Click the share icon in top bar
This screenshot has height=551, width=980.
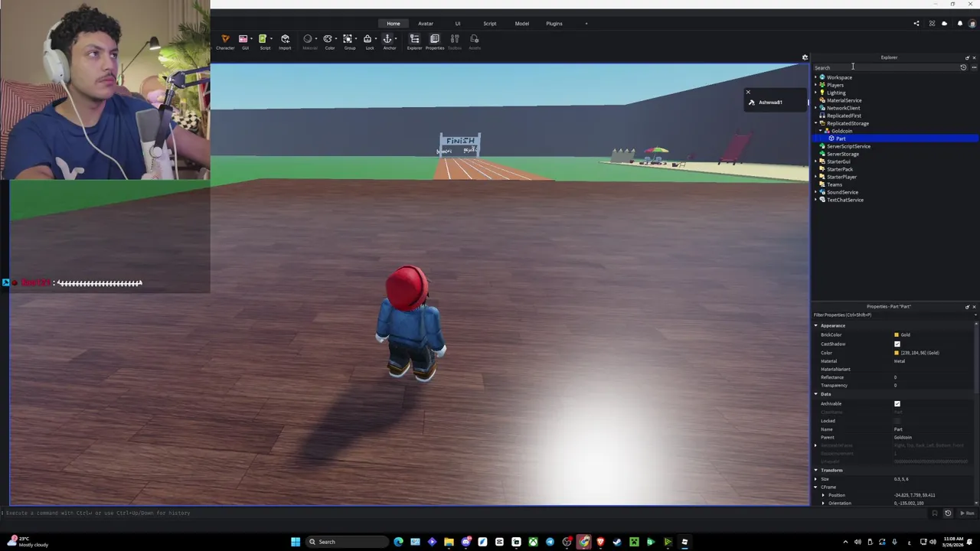[916, 24]
